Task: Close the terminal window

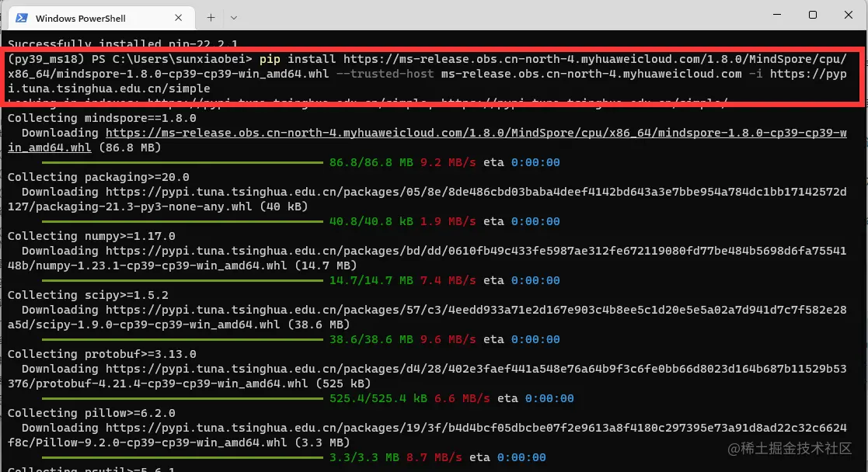Action: pyautogui.click(x=848, y=15)
